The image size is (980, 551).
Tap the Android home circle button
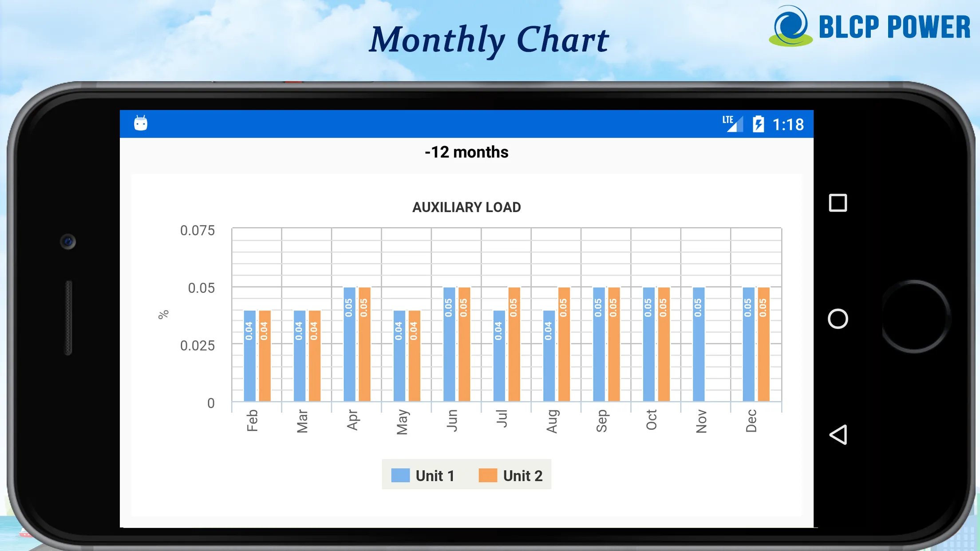tap(838, 319)
